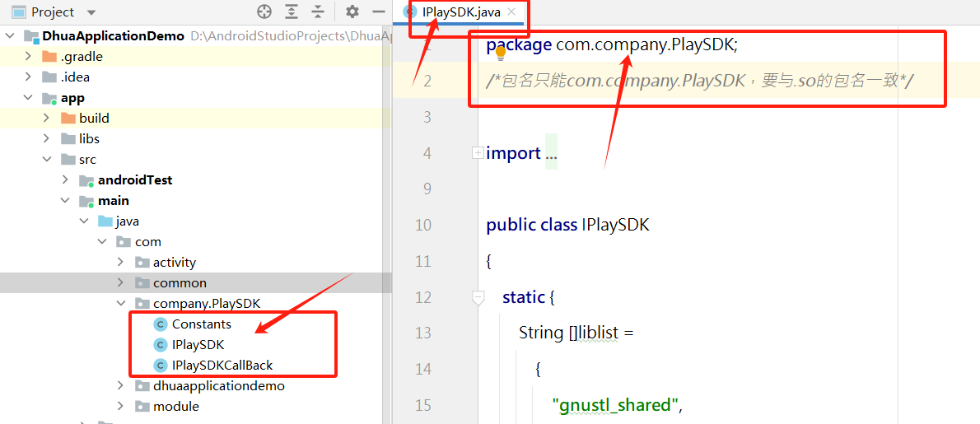980x424 pixels.
Task: Open Project panel settings gear
Action: pyautogui.click(x=352, y=12)
